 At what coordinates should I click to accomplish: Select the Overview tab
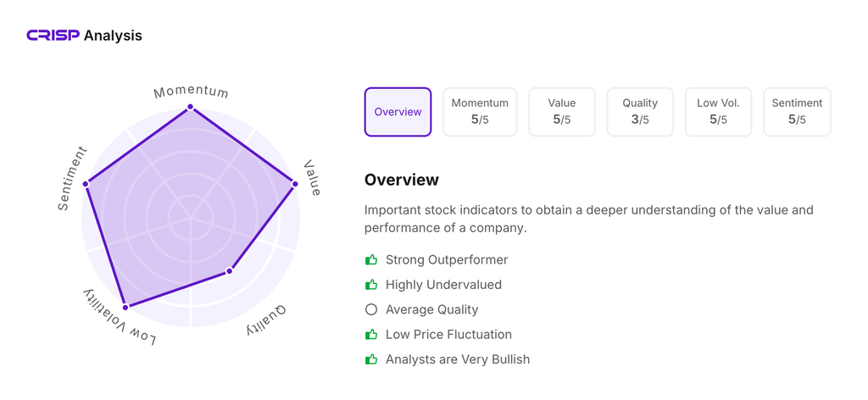(x=398, y=112)
